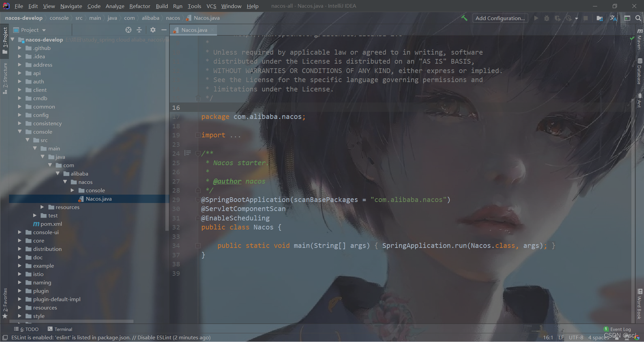Hide the Project panel via minus icon
This screenshot has width=644, height=342.
[x=164, y=30]
